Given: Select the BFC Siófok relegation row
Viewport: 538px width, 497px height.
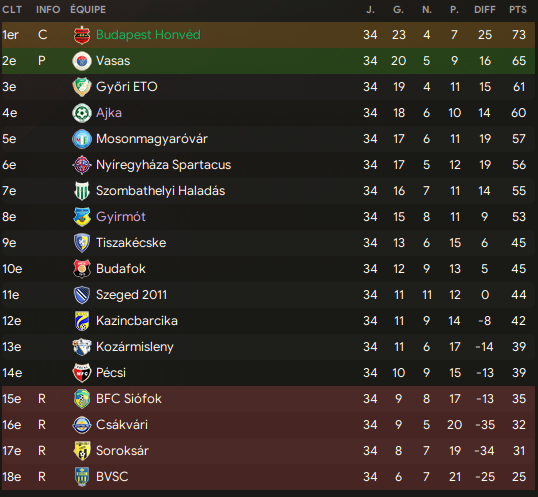Looking at the screenshot, I should [x=268, y=399].
